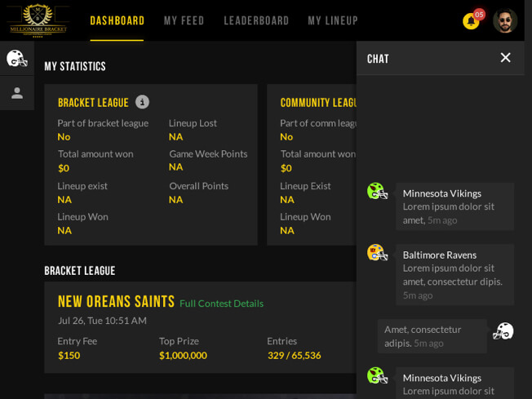Select the person icon in the left sidebar
Image resolution: width=532 pixels, height=399 pixels.
pos(17,93)
